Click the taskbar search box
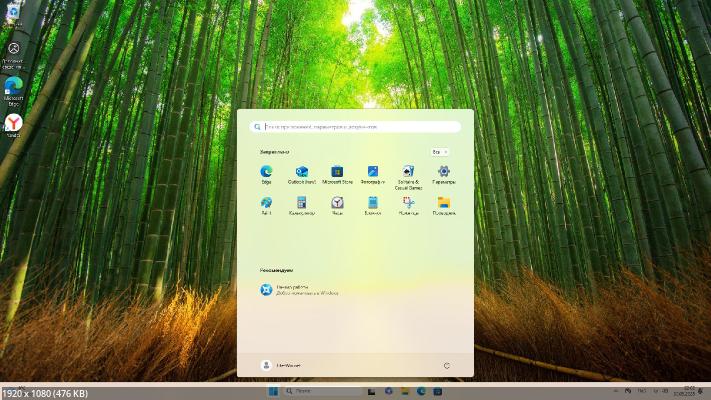 (322, 391)
